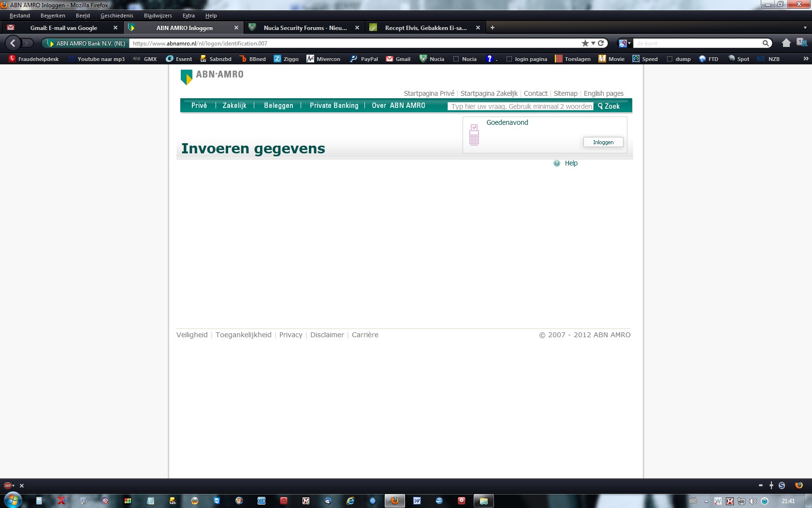Image resolution: width=812 pixels, height=508 pixels.
Task: Open the Sitemap link
Action: (565, 93)
